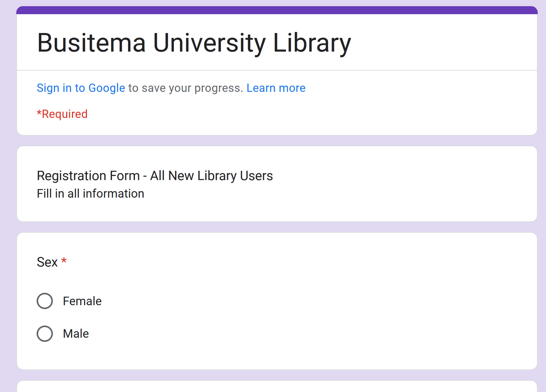The image size is (546, 392).
Task: Click the Busitema University Library title
Action: tap(194, 43)
